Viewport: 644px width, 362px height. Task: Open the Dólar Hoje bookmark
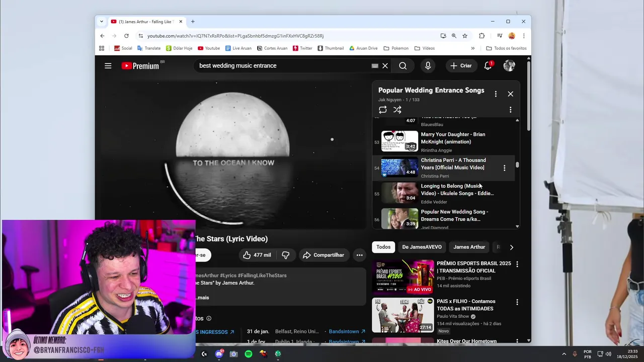click(179, 48)
